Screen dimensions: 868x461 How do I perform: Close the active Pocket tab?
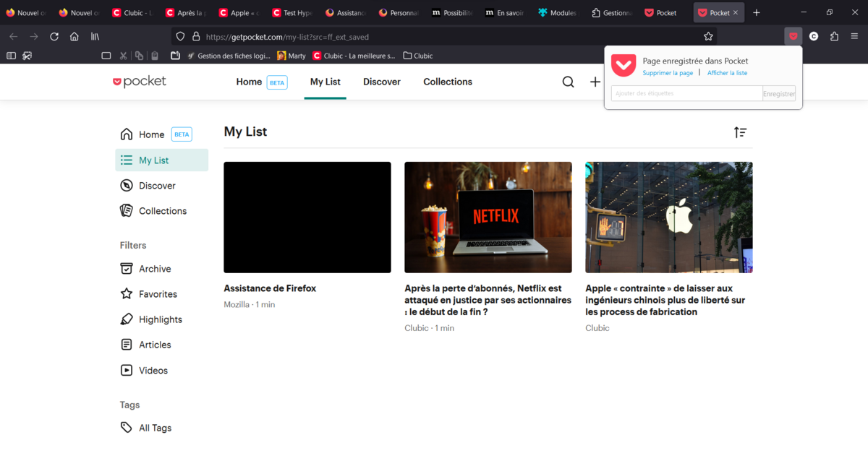[x=736, y=13]
